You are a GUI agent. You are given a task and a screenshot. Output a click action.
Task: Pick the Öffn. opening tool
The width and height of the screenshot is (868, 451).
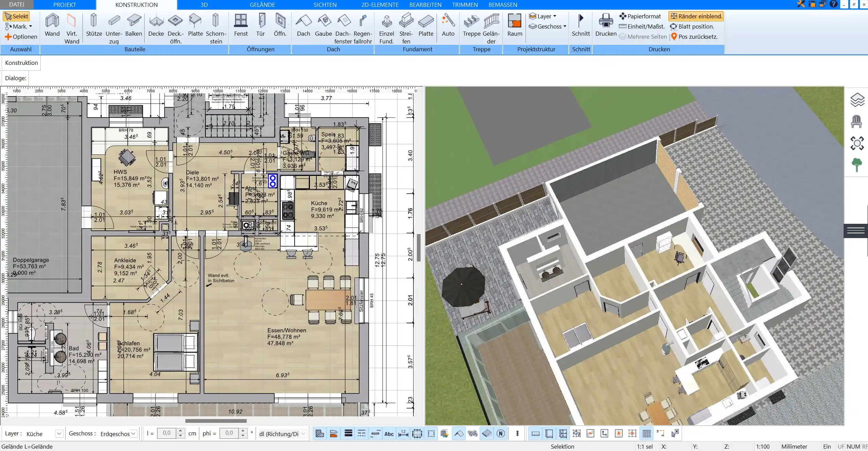tap(280, 25)
